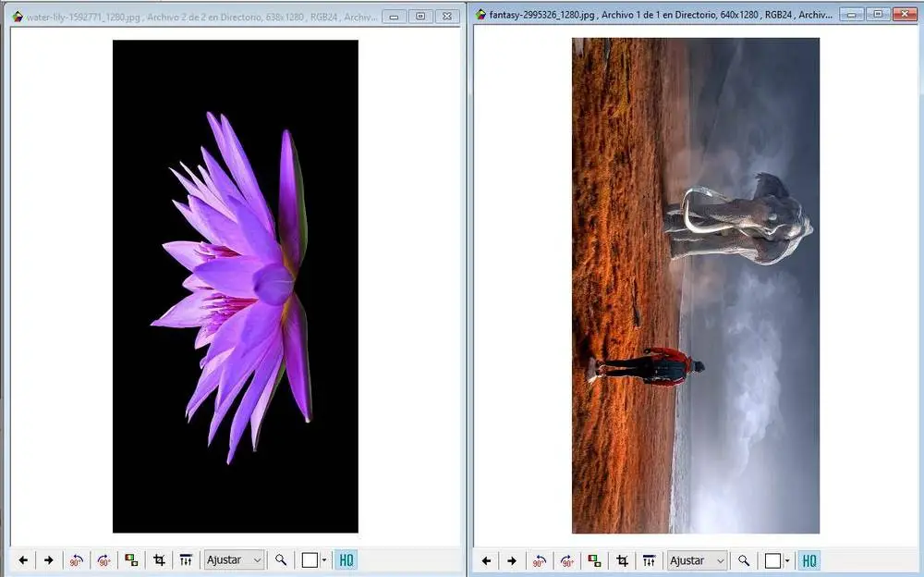The height and width of the screenshot is (577, 924).
Task: Maximize the water-lily window
Action: 420,17
